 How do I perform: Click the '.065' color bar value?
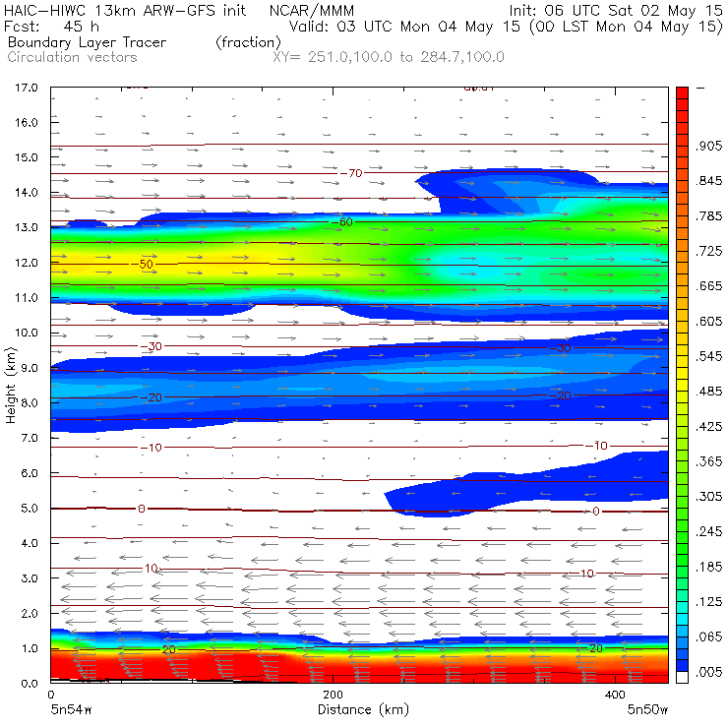[708, 637]
